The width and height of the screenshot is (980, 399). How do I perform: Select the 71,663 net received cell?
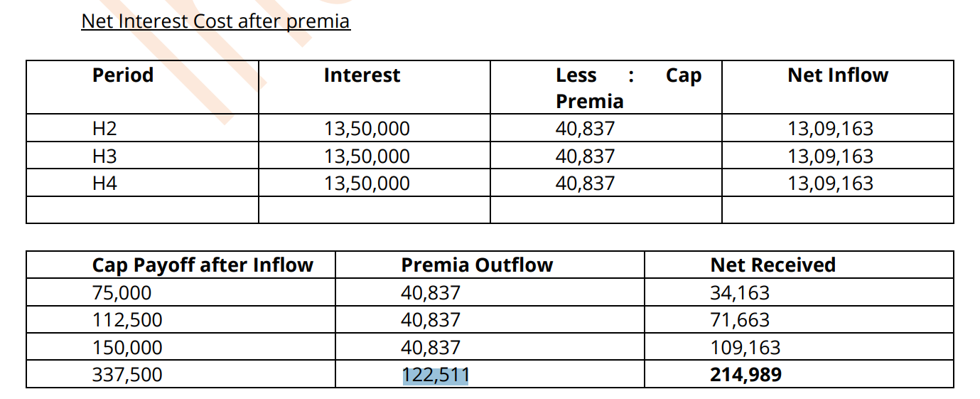click(740, 320)
